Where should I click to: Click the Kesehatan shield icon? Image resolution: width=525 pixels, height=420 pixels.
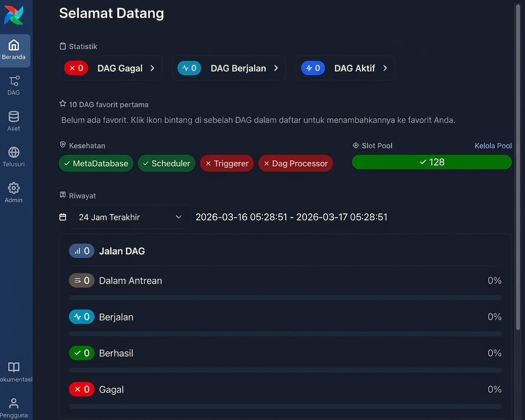pyautogui.click(x=62, y=144)
